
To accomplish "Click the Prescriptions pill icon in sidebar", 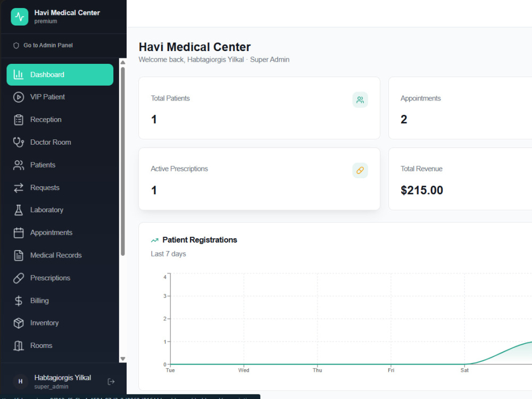I will (18, 278).
